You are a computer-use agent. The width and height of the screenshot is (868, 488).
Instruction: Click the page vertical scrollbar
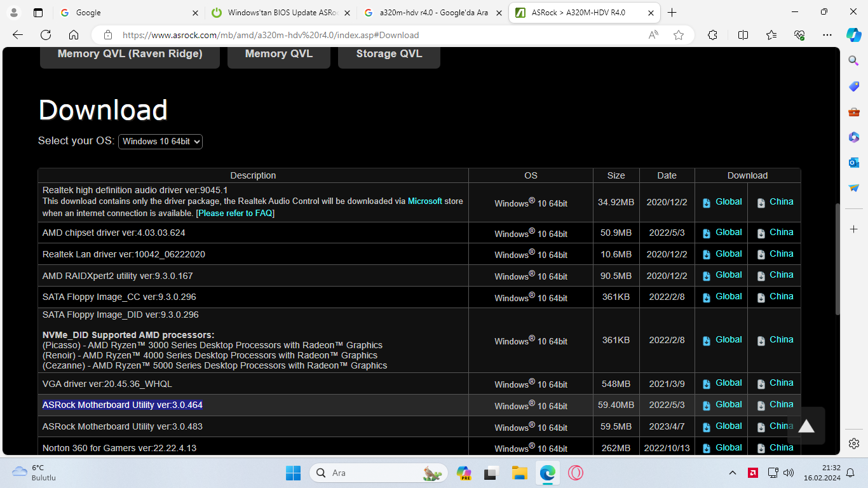[x=837, y=259]
